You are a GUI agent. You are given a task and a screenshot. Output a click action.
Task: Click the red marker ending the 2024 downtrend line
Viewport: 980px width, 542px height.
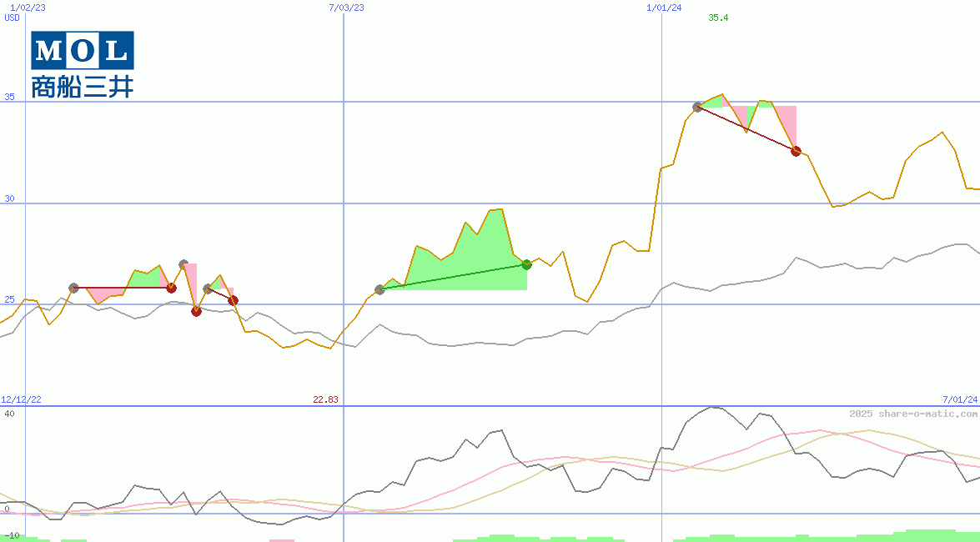(797, 151)
